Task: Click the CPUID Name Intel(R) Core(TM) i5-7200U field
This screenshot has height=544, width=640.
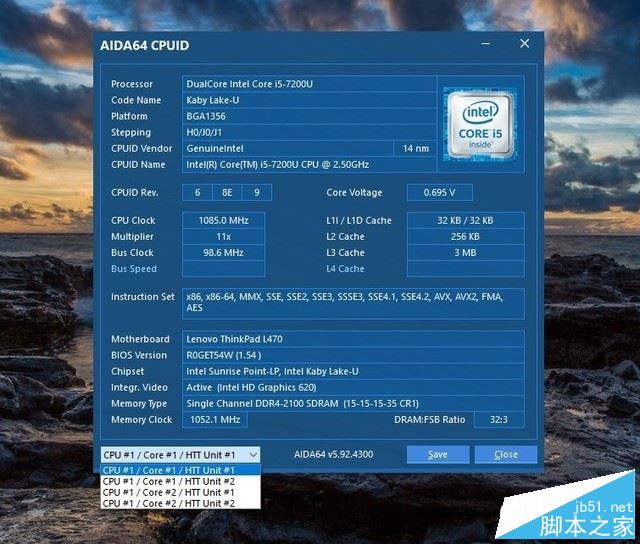Action: [309, 164]
